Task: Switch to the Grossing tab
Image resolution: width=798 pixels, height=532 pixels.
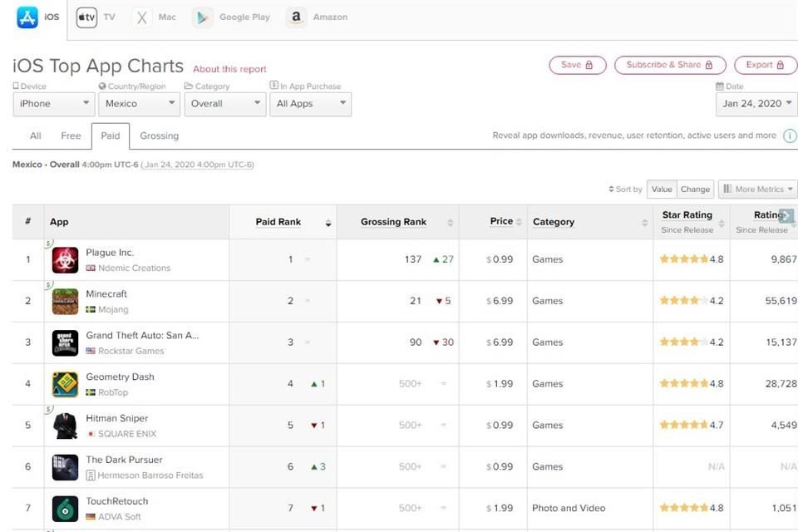Action: click(159, 136)
